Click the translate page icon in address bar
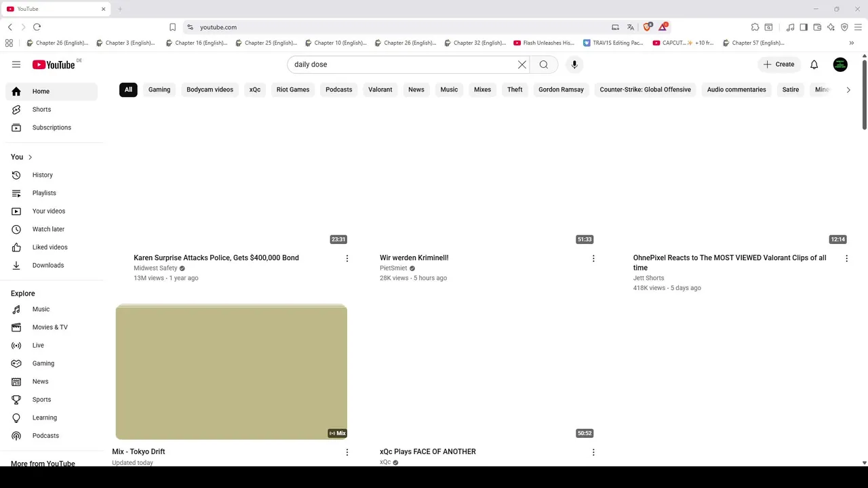This screenshot has width=868, height=488. (x=631, y=27)
